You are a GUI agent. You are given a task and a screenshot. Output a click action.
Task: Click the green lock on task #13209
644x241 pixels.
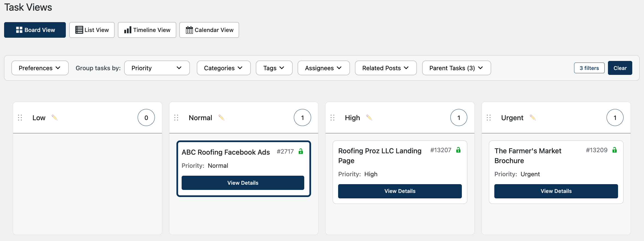[x=615, y=150]
